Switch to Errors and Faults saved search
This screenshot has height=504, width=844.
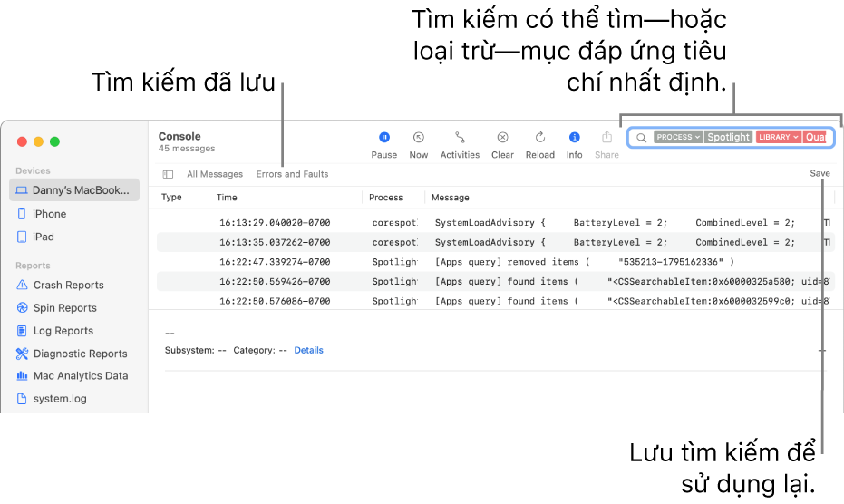[x=292, y=174]
